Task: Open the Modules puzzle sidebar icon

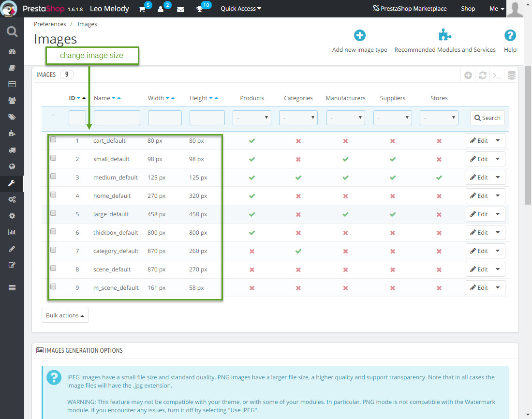Action: pos(12,134)
